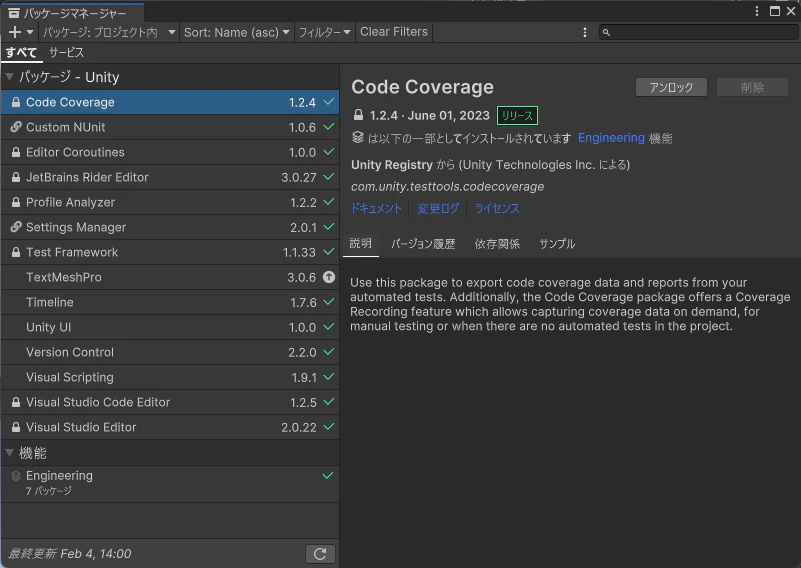Open the toolbar three-dot settings menu
The width and height of the screenshot is (801, 568).
point(585,32)
